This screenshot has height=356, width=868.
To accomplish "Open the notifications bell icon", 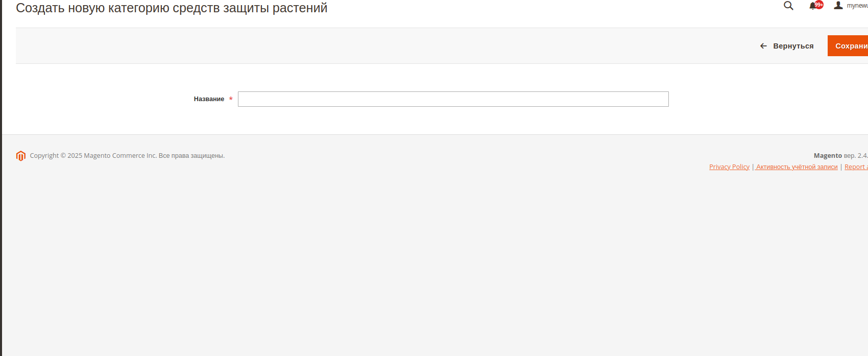I will point(813,6).
